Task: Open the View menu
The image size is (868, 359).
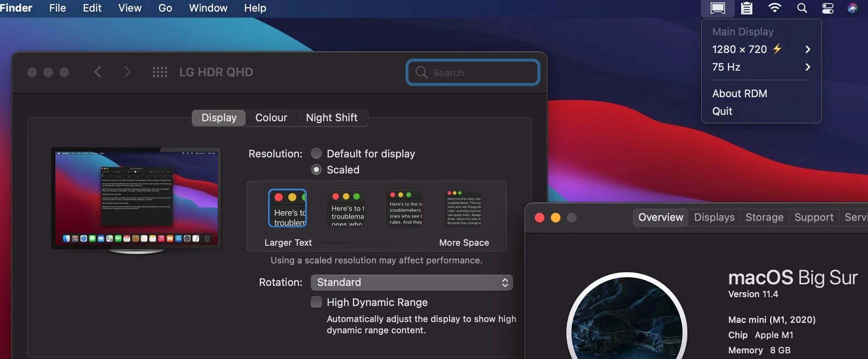Action: [x=130, y=8]
